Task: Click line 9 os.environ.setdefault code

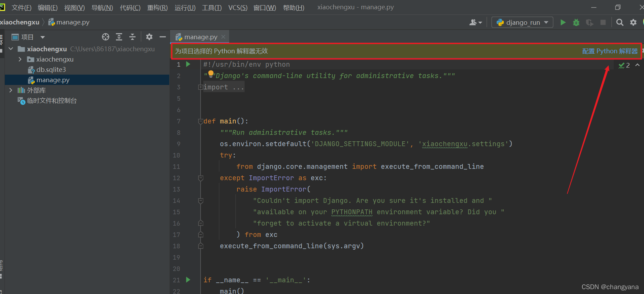Action: point(366,144)
